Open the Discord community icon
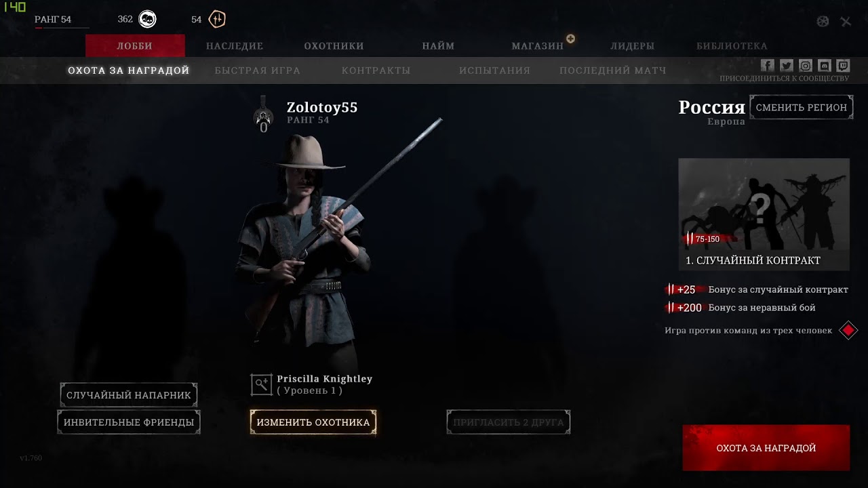 click(824, 66)
